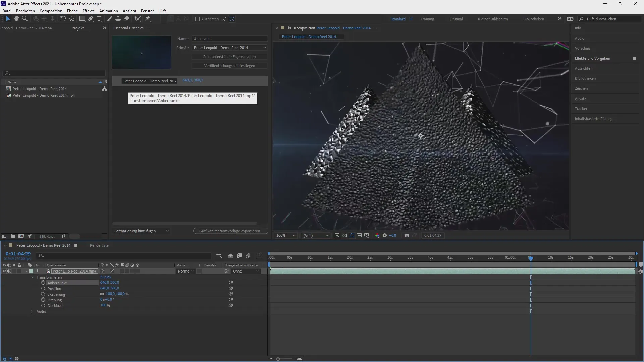Click Zurück reset link for Transformieren
644x362 pixels.
(x=106, y=277)
